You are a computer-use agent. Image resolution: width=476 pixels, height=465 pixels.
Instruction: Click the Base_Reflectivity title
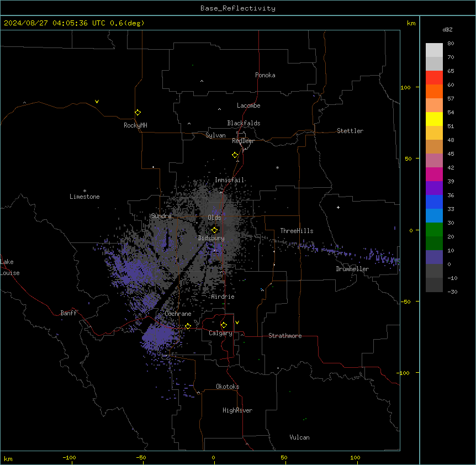pos(238,8)
